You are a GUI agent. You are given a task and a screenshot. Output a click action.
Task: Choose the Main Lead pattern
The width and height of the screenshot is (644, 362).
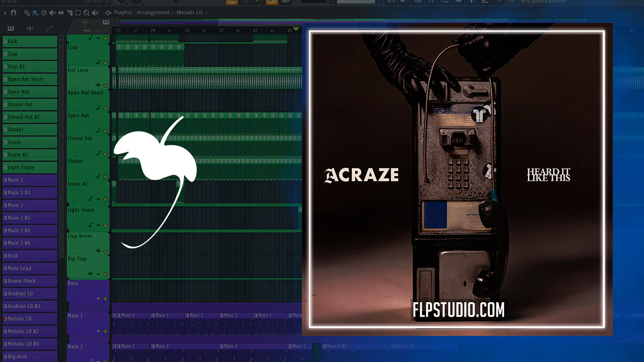point(30,268)
